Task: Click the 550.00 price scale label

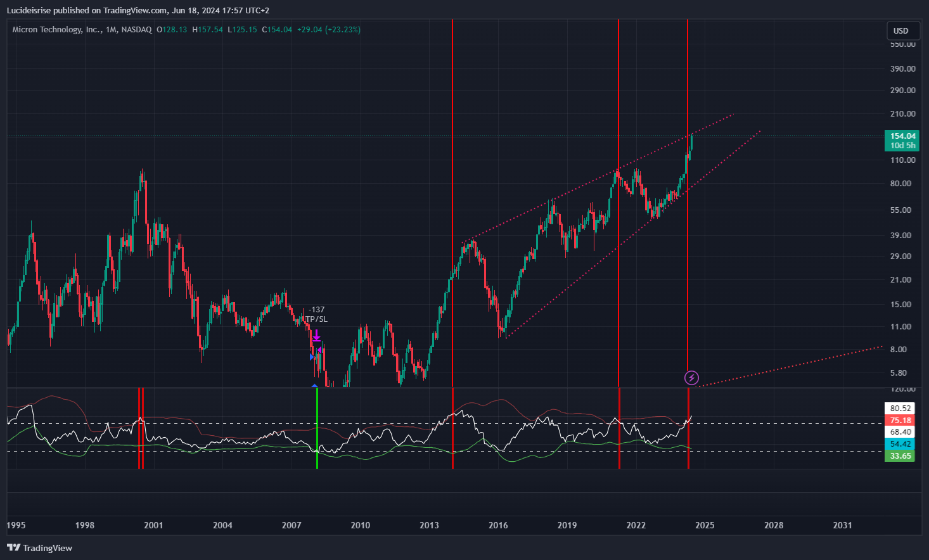Action: tap(902, 44)
